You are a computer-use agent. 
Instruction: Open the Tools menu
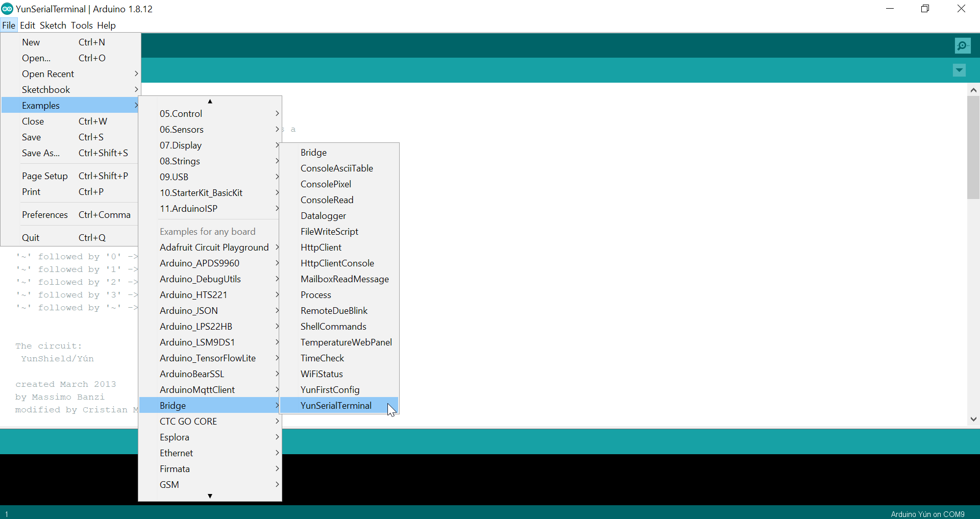pos(82,26)
